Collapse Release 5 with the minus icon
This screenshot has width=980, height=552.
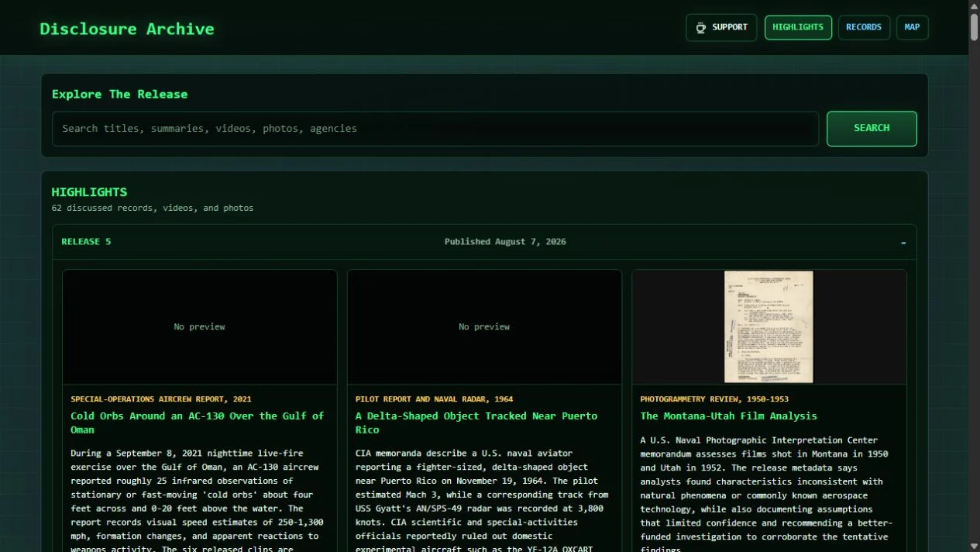[x=903, y=243]
